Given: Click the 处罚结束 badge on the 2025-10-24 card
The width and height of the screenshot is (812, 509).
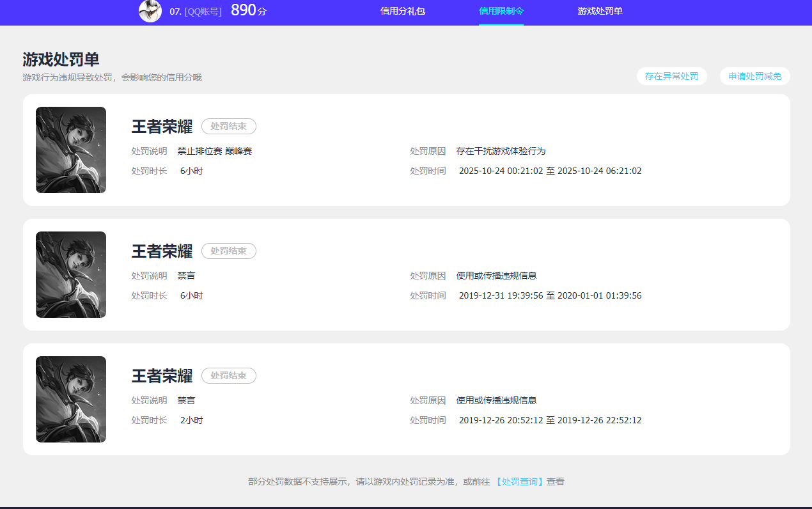Looking at the screenshot, I should click(229, 126).
